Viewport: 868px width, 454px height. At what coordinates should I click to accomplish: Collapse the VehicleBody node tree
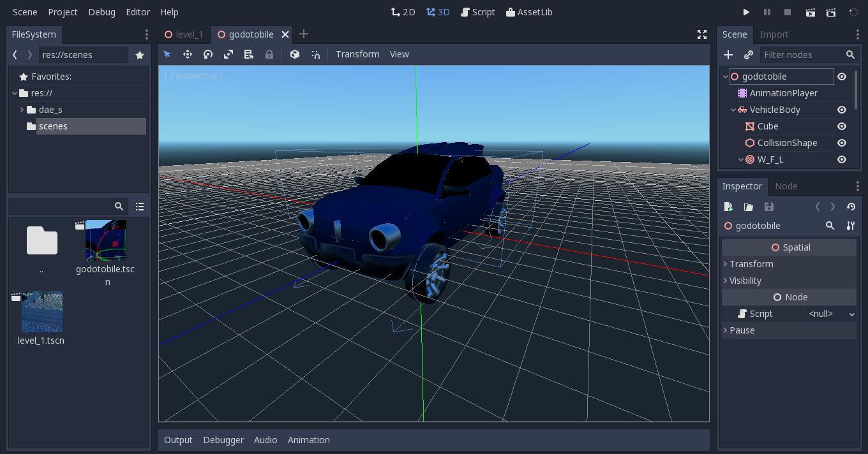tap(733, 110)
